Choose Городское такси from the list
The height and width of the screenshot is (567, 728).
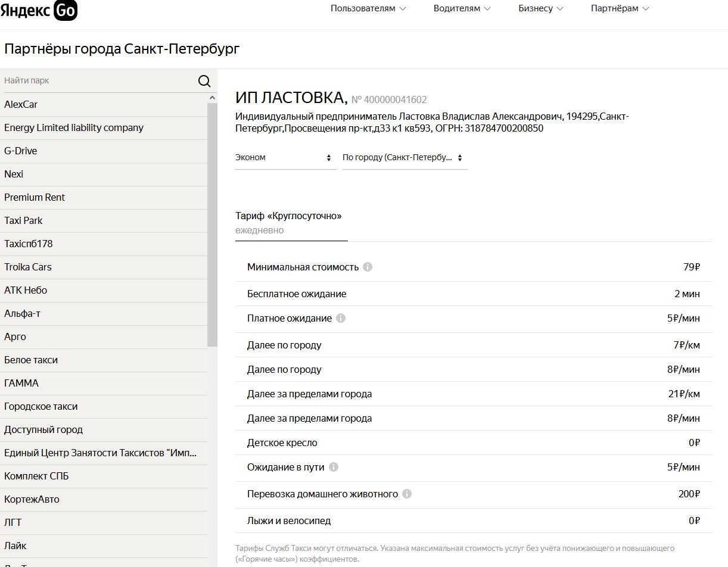pyautogui.click(x=41, y=406)
